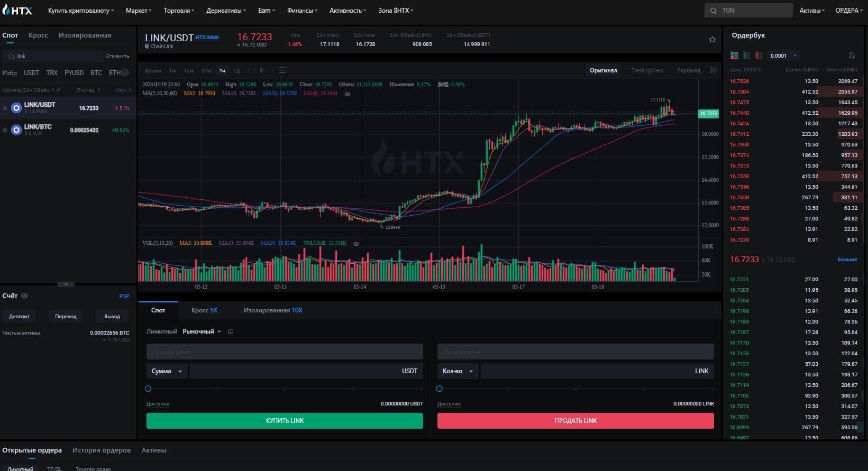Screen dimensions: 868x471
Task: Hide account balance using eye icon
Action: [x=24, y=296]
